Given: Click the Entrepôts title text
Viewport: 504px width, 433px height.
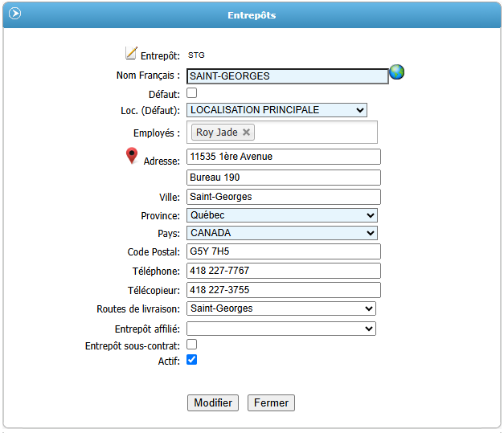Looking at the screenshot, I should coord(252,15).
